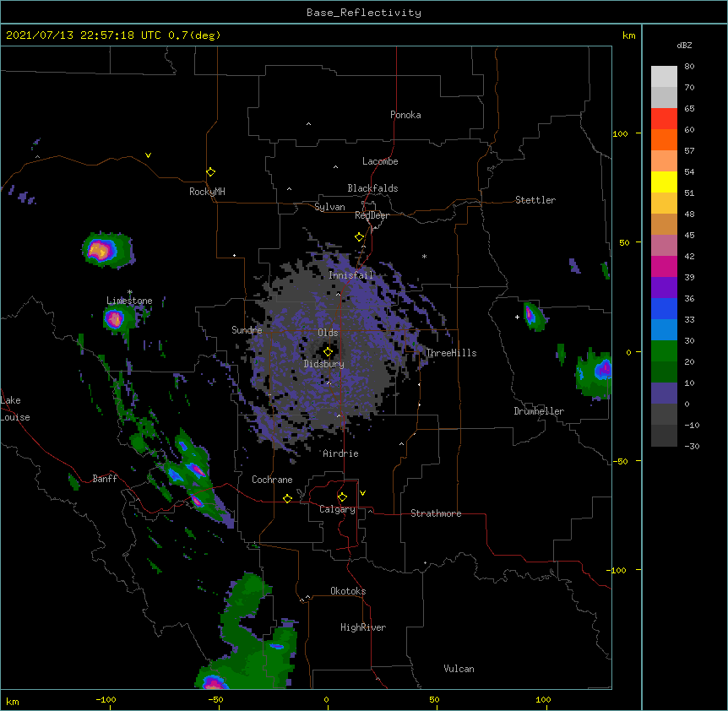Select the radar site diamond between Olds and Didsbury
The image size is (728, 711).
pos(329,352)
